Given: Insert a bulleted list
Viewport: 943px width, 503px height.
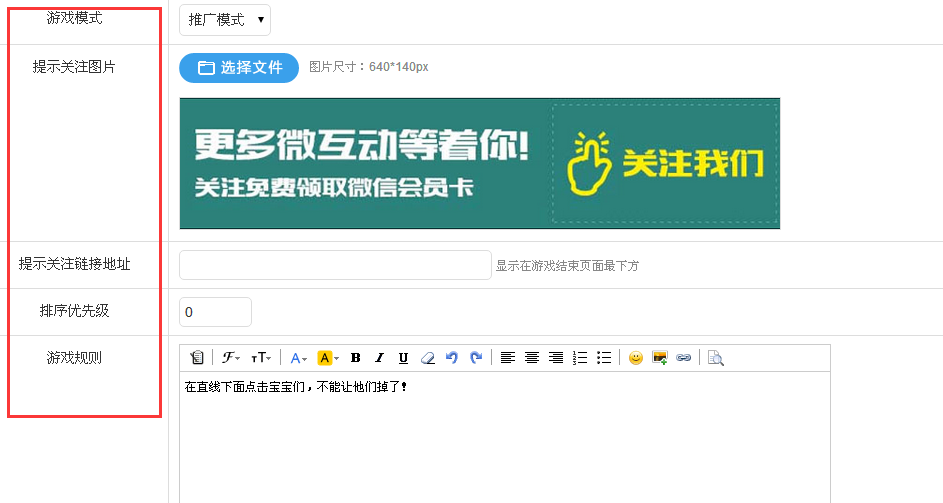Looking at the screenshot, I should (604, 358).
